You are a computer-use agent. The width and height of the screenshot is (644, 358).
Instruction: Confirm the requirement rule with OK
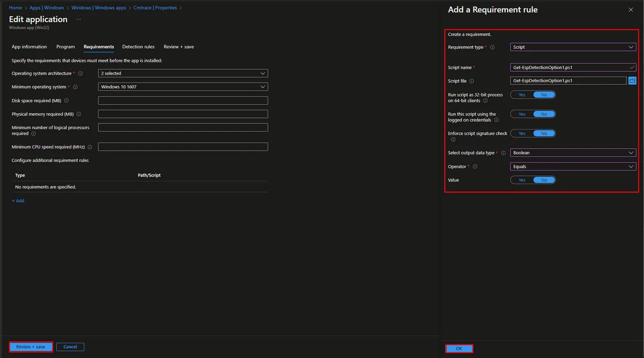tap(459, 348)
